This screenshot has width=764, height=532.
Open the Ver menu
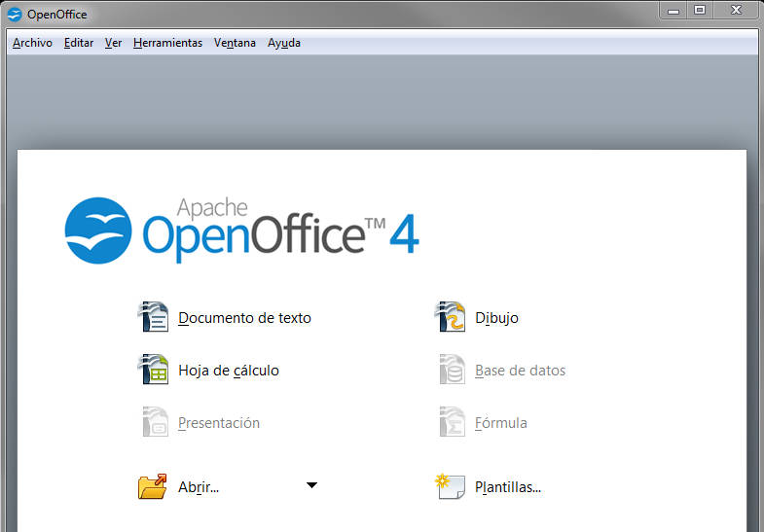(113, 43)
